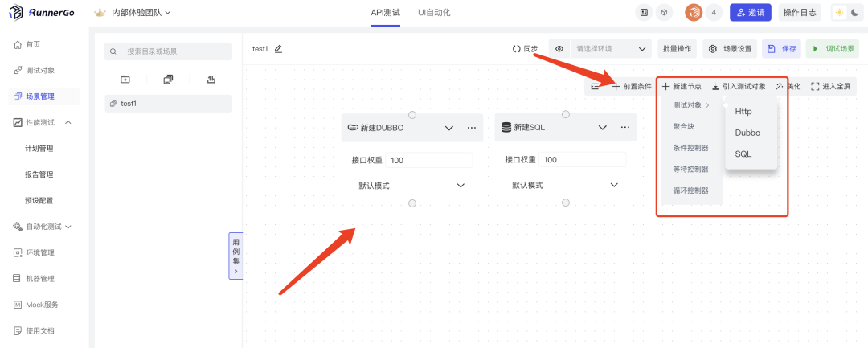The height and width of the screenshot is (348, 868).
Task: Select Dubbo from the test object submenu
Action: pos(747,133)
